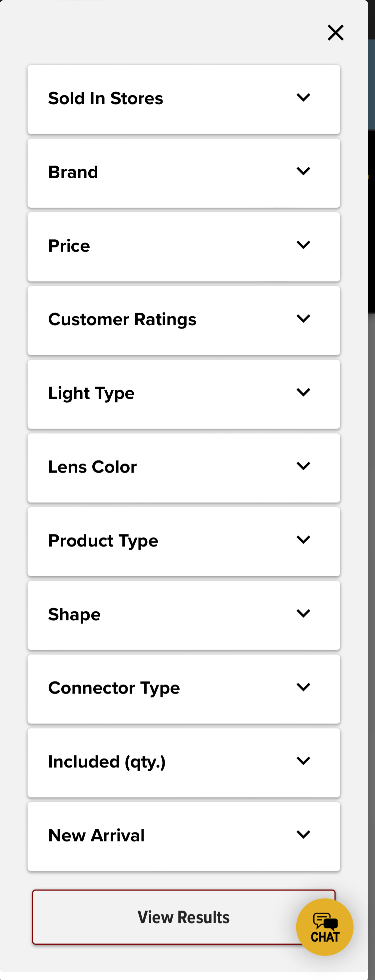375x980 pixels.
Task: Expand the Brand filter section
Action: (184, 172)
